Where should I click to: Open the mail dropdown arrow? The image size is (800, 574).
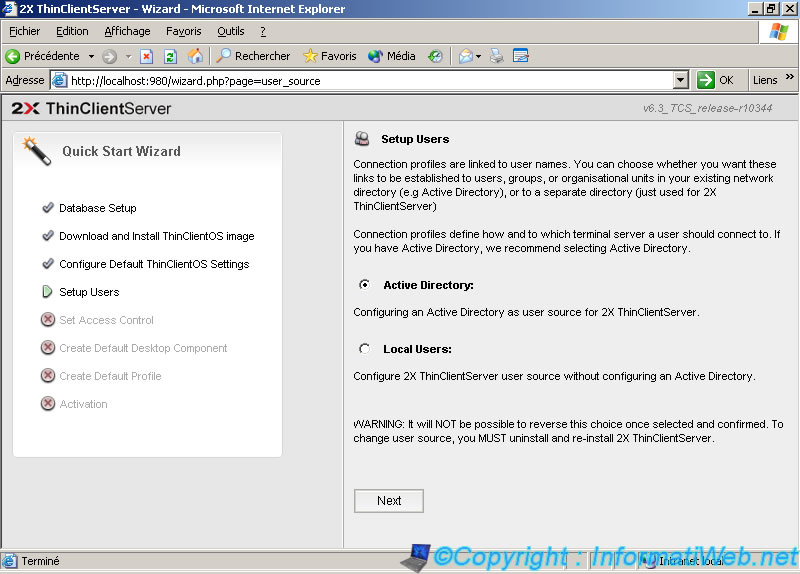[479, 56]
